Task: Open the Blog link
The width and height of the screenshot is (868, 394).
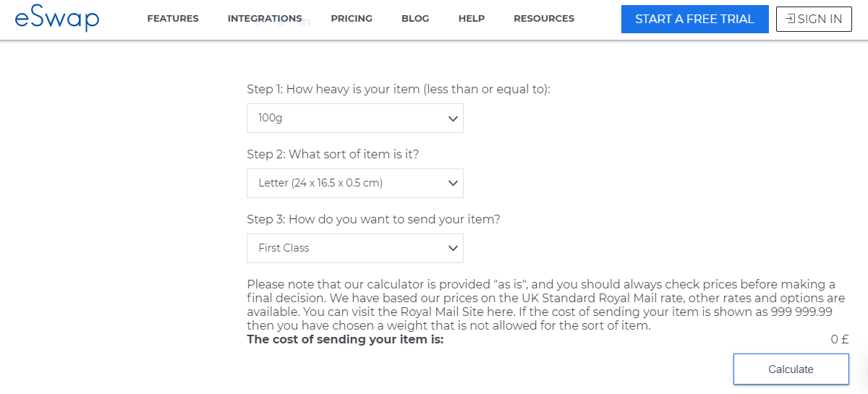Action: pos(415,19)
